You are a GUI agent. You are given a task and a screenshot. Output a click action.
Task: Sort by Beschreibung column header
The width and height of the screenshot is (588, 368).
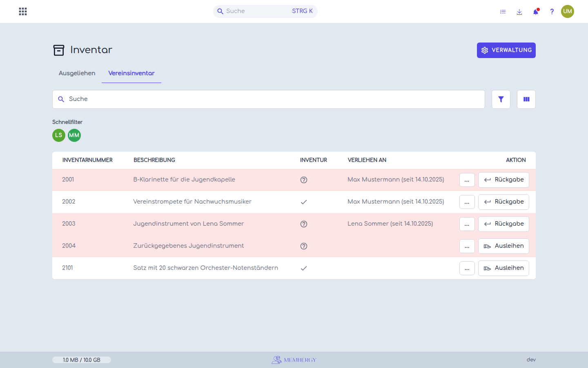point(154,160)
